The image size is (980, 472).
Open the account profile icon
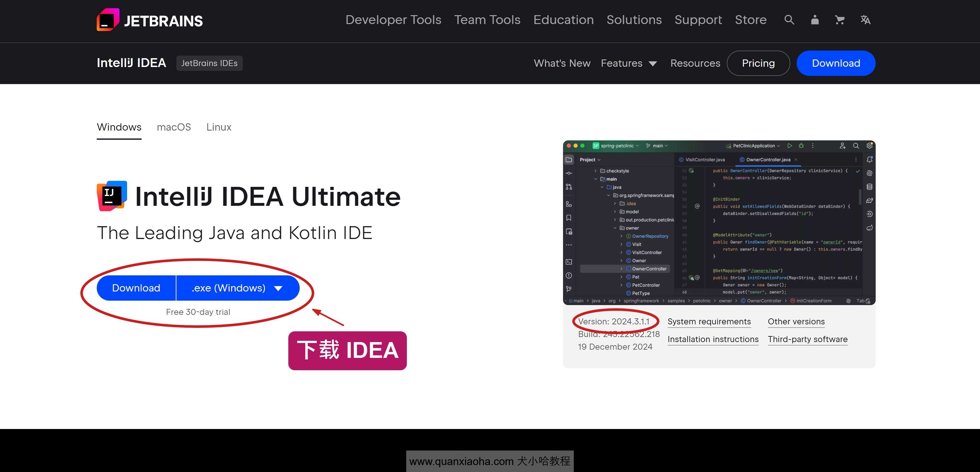click(815, 20)
